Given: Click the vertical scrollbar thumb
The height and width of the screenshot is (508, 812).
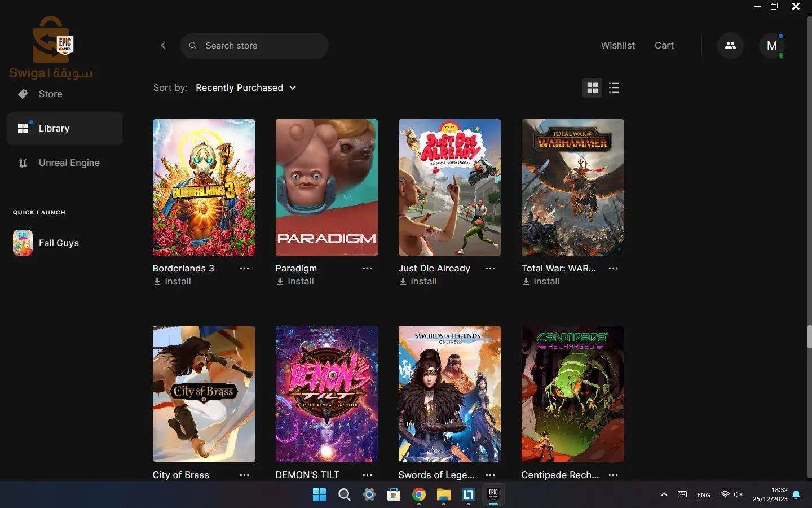Looking at the screenshot, I should point(809,337).
